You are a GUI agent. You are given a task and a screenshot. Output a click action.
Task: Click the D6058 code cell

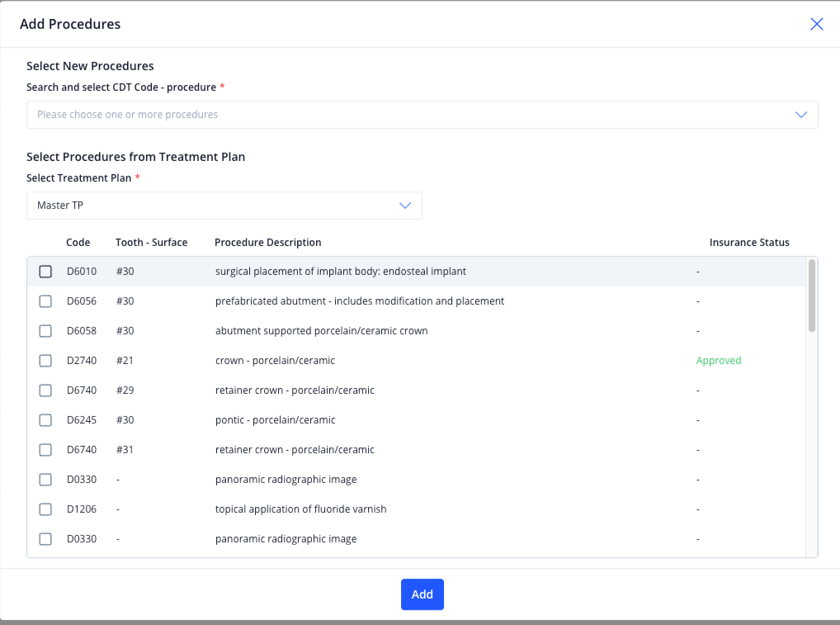[82, 331]
